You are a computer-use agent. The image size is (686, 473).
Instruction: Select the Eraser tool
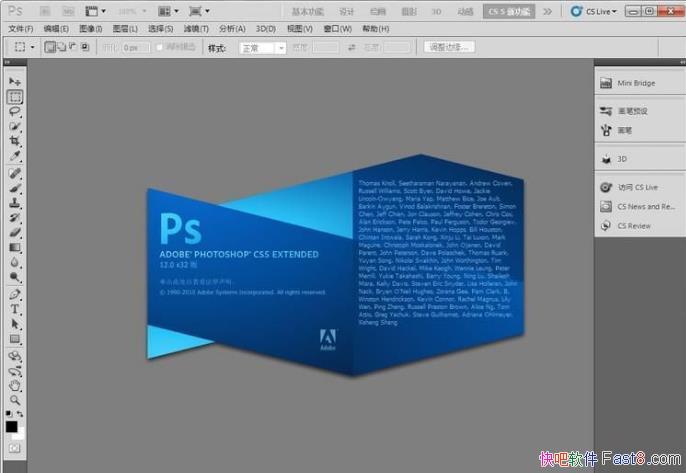[x=14, y=232]
